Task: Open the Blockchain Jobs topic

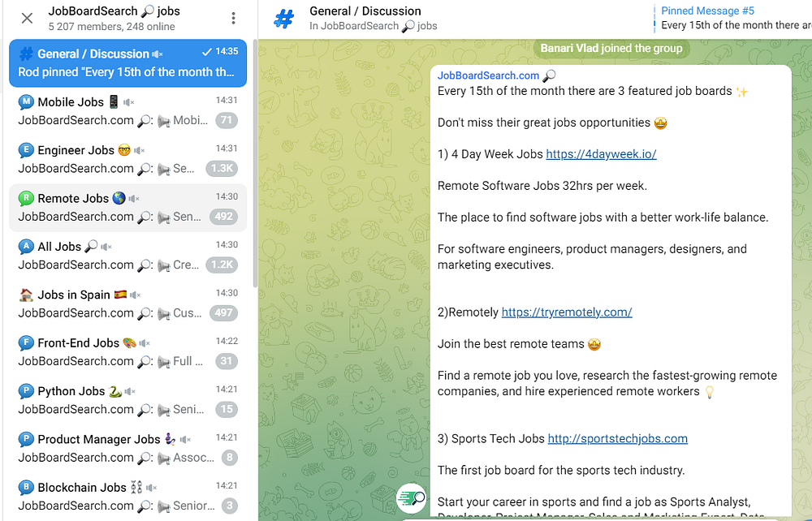Action: [128, 496]
